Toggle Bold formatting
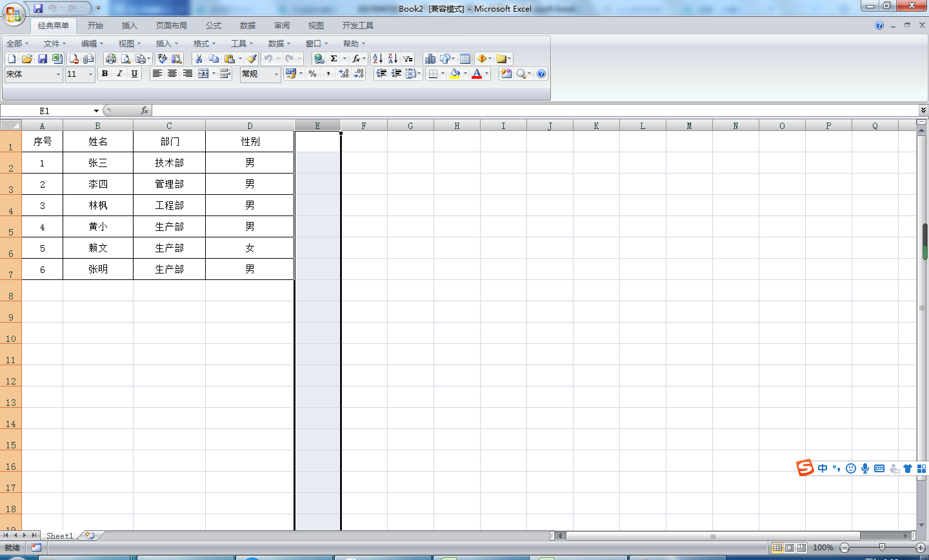 click(x=105, y=74)
